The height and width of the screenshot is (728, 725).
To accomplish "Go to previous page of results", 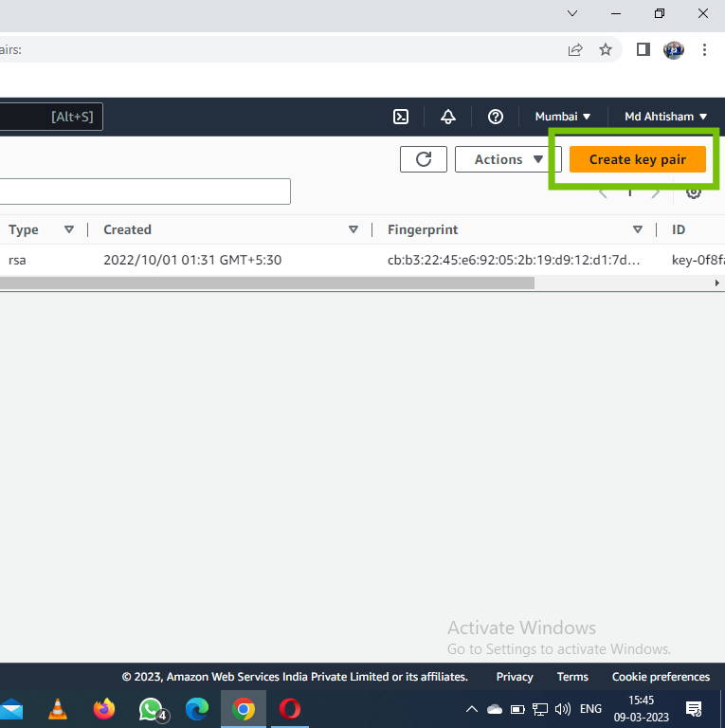I will point(603,193).
